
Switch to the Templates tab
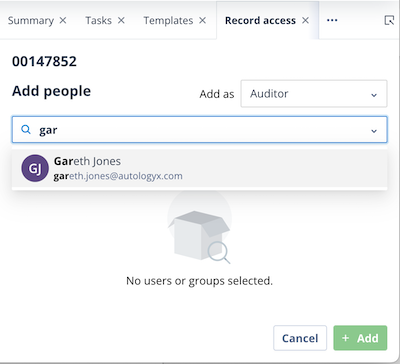tap(168, 21)
